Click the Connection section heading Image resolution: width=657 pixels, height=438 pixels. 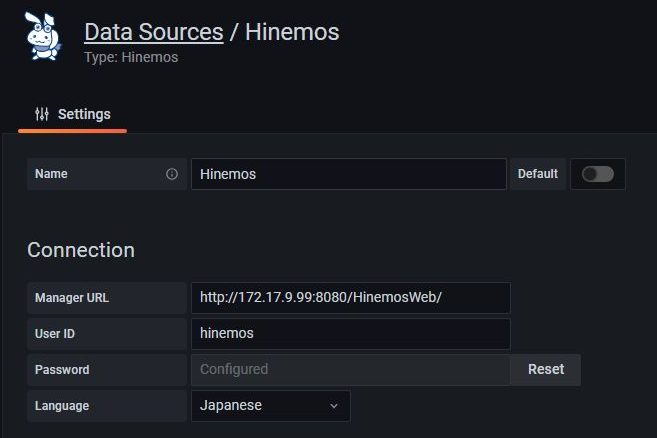(x=81, y=250)
